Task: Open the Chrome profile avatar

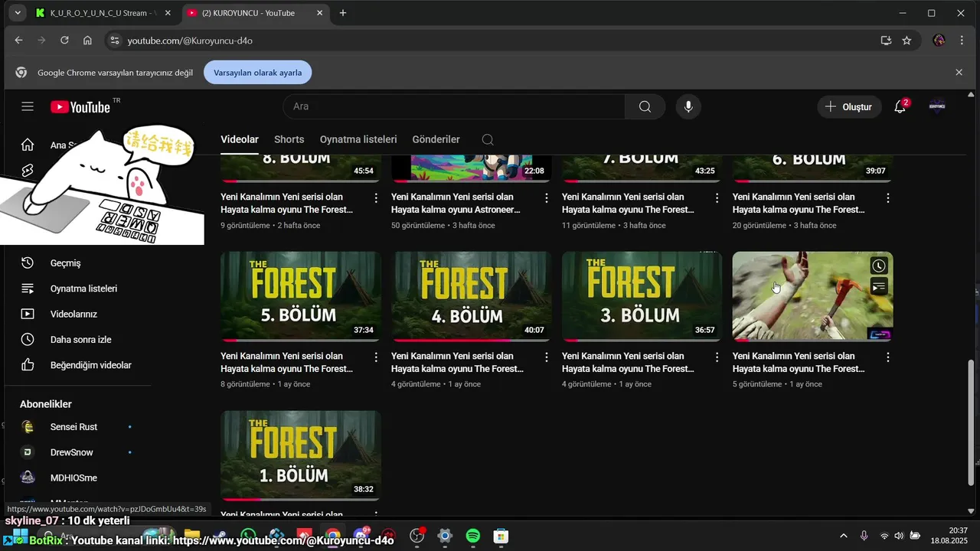Action: tap(939, 41)
